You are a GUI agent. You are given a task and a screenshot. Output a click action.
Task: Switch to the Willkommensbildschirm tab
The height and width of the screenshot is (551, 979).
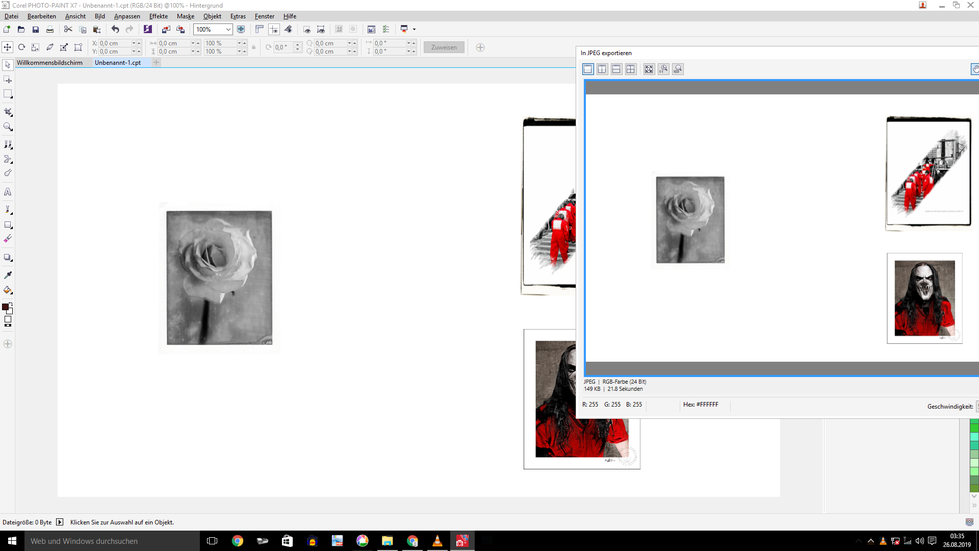50,62
